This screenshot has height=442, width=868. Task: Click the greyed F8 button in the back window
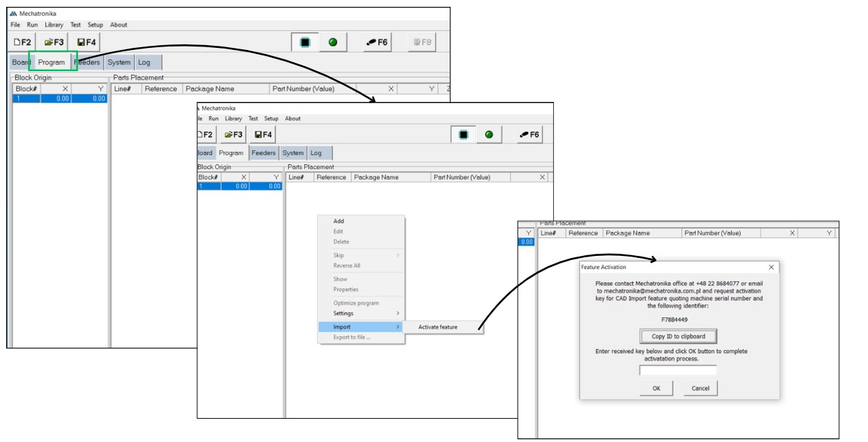[x=422, y=42]
